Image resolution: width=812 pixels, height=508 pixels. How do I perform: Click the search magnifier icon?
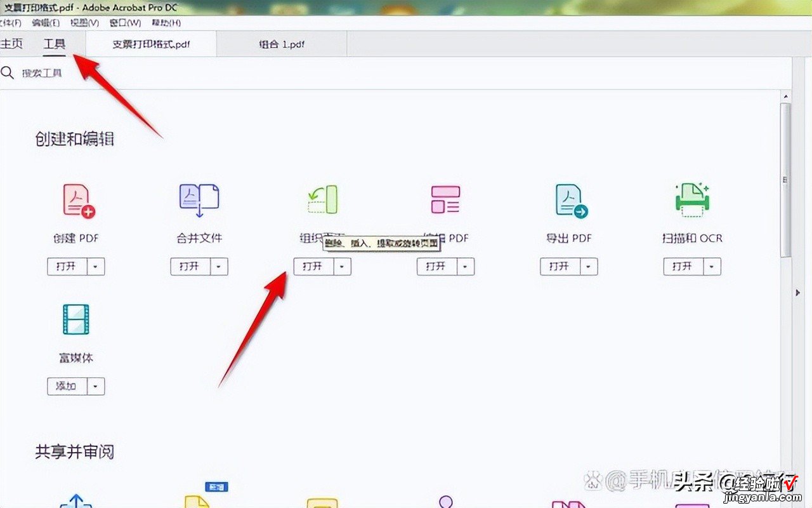8,72
